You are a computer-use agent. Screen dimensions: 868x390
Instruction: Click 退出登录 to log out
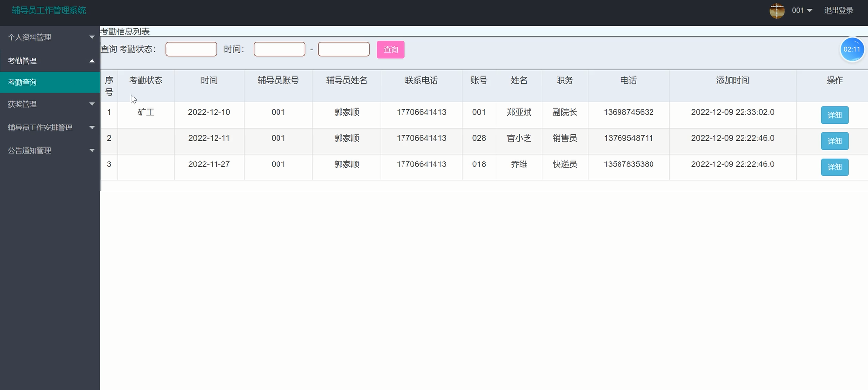coord(839,10)
